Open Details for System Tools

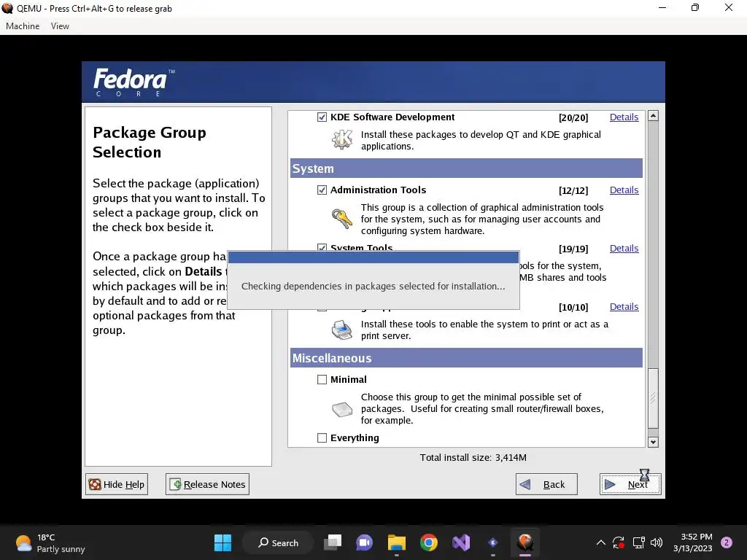click(624, 248)
